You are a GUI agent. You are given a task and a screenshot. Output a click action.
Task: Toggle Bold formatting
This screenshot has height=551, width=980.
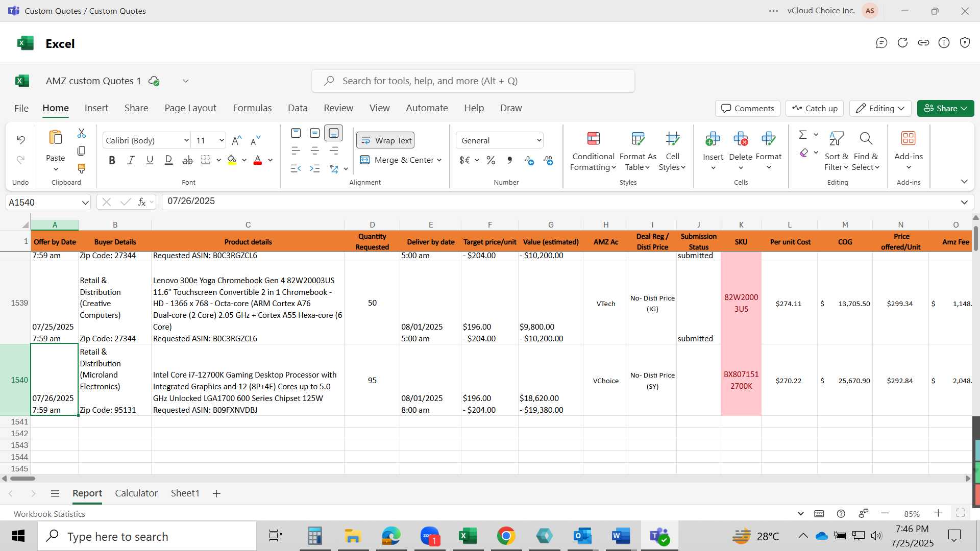tap(112, 160)
